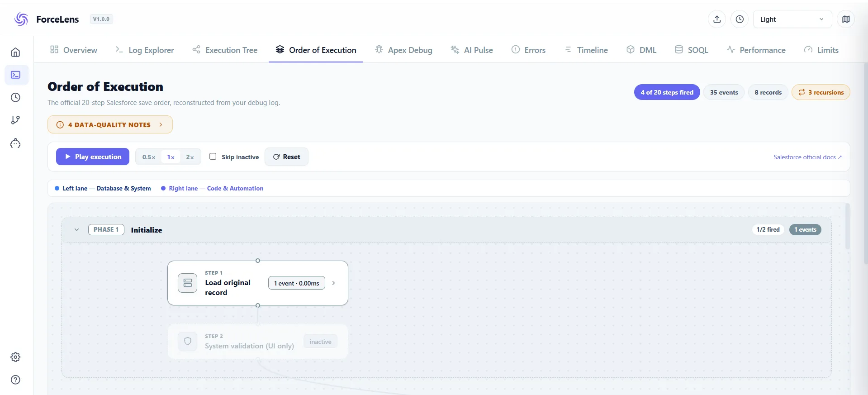Click the 8 records badge
868x395 pixels.
(768, 92)
